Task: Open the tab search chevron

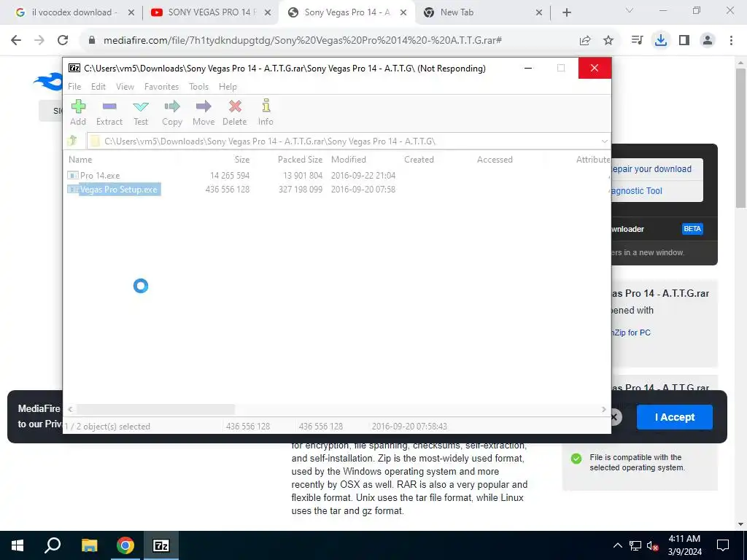Action: (x=630, y=10)
